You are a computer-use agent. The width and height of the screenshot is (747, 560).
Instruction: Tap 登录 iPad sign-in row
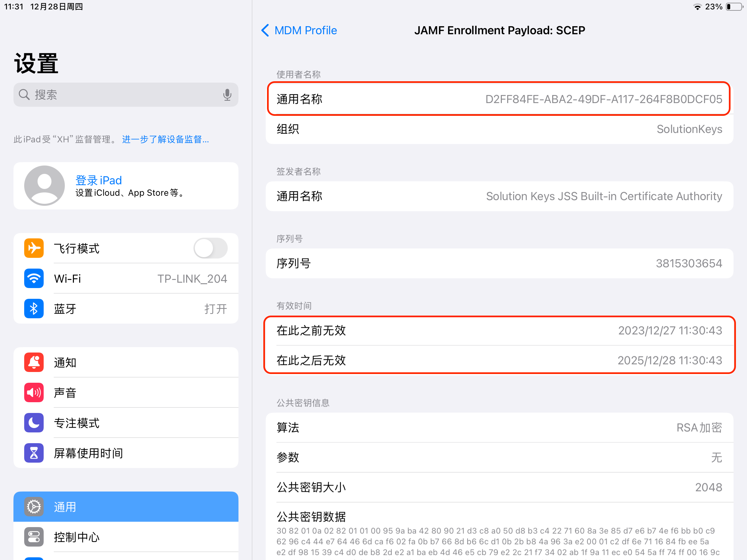tap(126, 186)
